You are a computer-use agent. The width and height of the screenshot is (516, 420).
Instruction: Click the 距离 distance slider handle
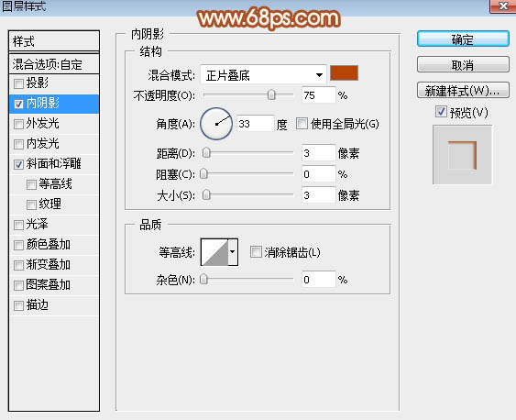click(206, 153)
